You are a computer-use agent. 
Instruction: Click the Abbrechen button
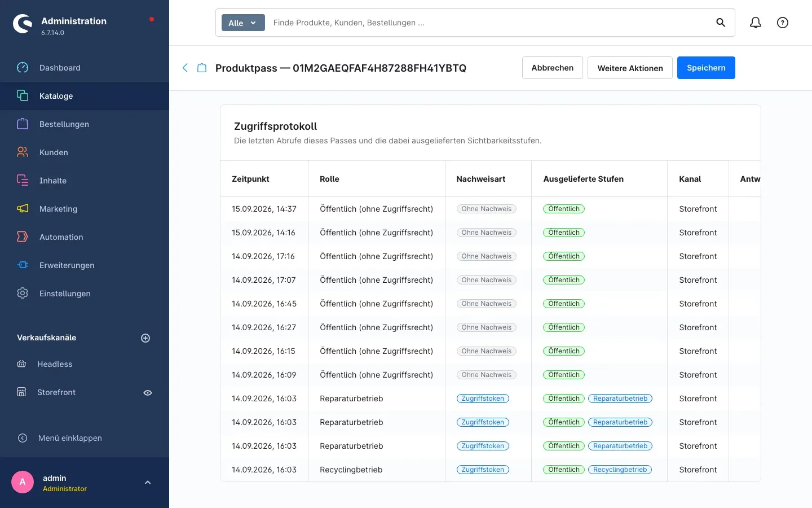pos(552,68)
